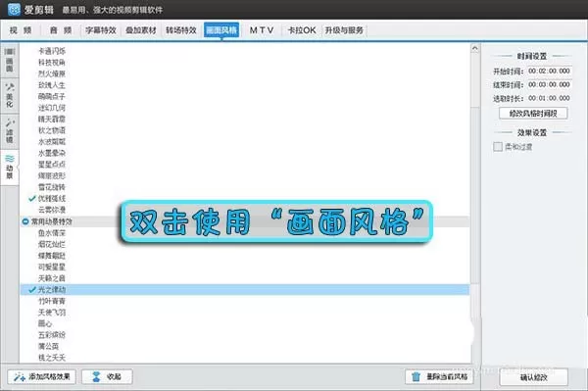Switch to the 转场特效 tab

(181, 30)
